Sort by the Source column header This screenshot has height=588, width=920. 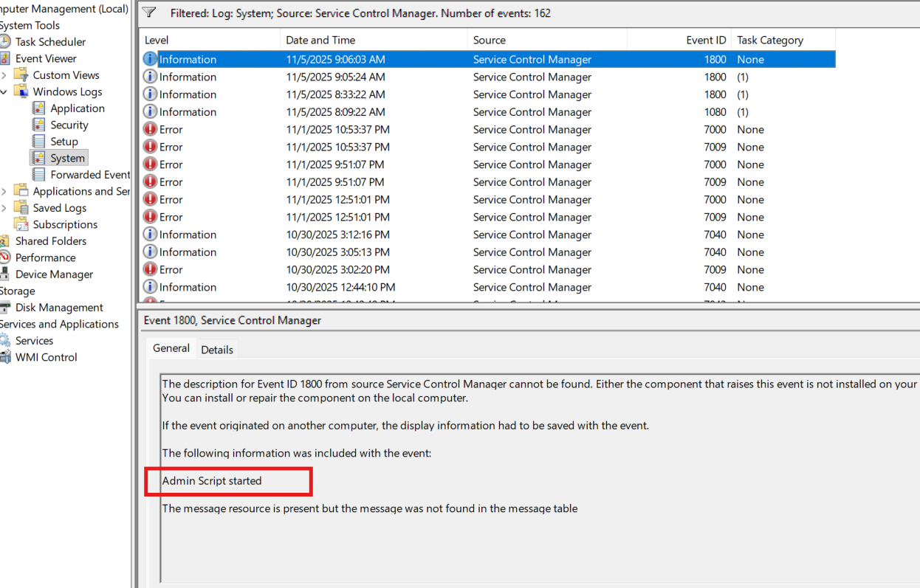click(547, 40)
